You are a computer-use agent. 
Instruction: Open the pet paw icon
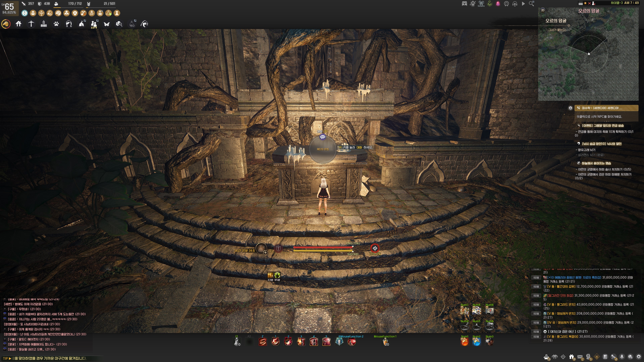(56, 24)
